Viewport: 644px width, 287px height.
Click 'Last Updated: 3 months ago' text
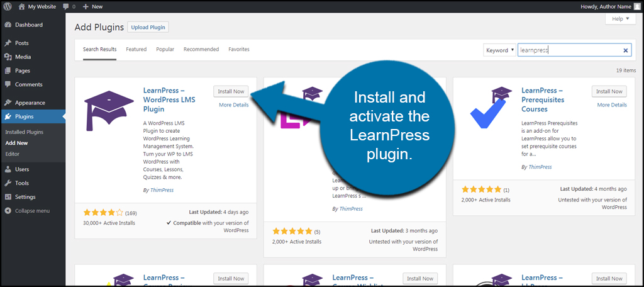click(x=404, y=230)
